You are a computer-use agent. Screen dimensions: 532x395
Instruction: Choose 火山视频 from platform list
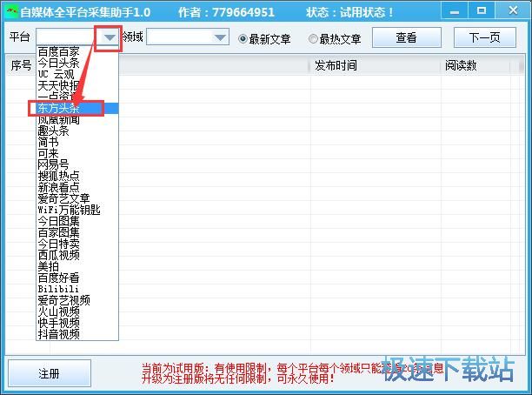[x=77, y=311]
